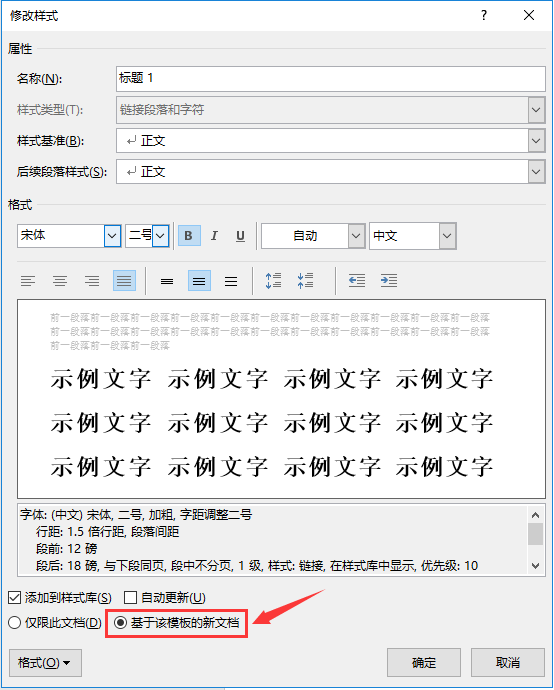
Task: Select the align left icon
Action: [x=28, y=281]
